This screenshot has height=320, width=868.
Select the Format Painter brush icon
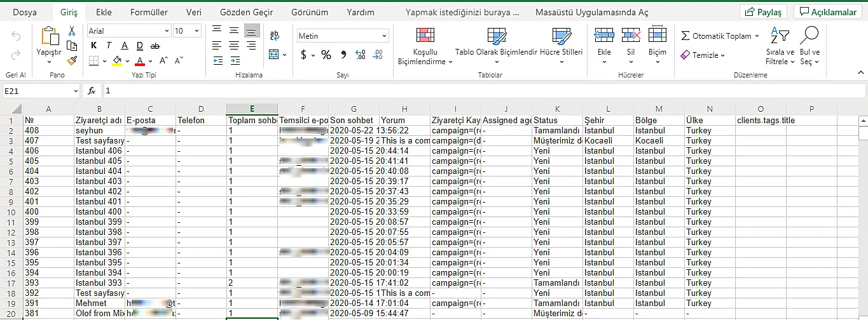tap(72, 60)
